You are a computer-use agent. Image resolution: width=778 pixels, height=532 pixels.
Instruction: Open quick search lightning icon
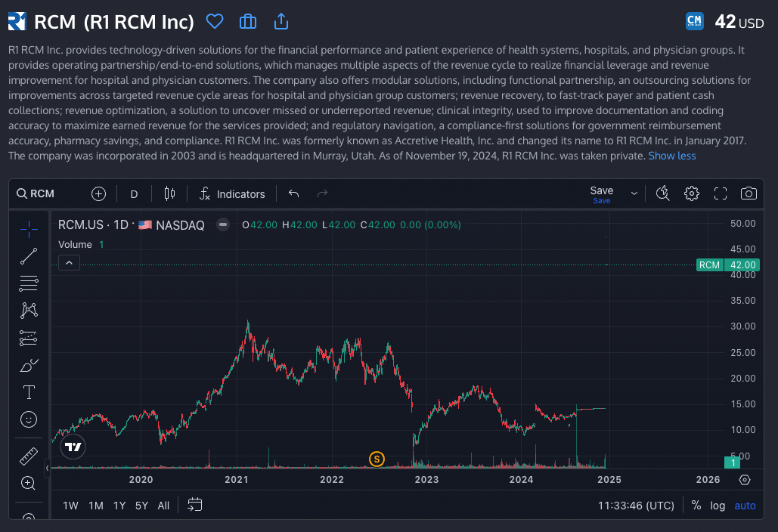tap(663, 193)
